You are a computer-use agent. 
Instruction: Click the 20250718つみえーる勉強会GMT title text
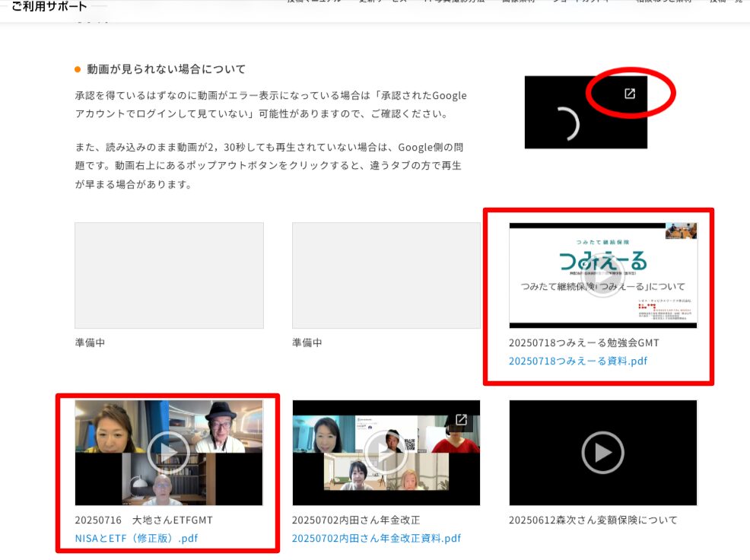pos(584,342)
